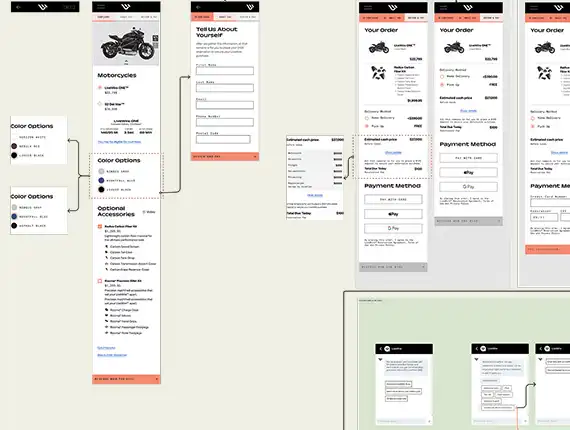Viewport: 570px width, 430px height.
Task: Choose Home Delivery on the order screen without accessory kit
Action: click(442, 77)
